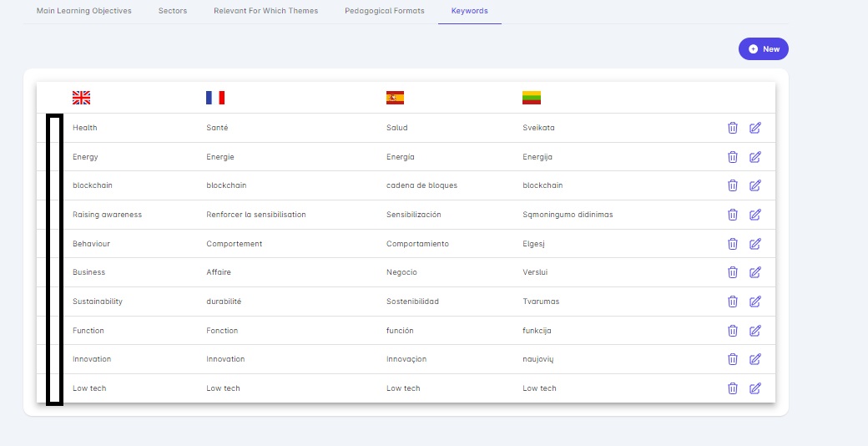Click trash icon for Raising awareness
Screen dimensions: 868x446
733,215
